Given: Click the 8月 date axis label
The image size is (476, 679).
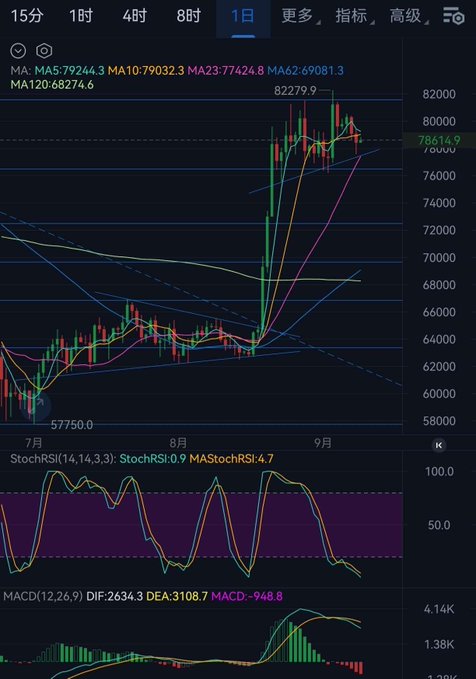Looking at the screenshot, I should tap(178, 443).
